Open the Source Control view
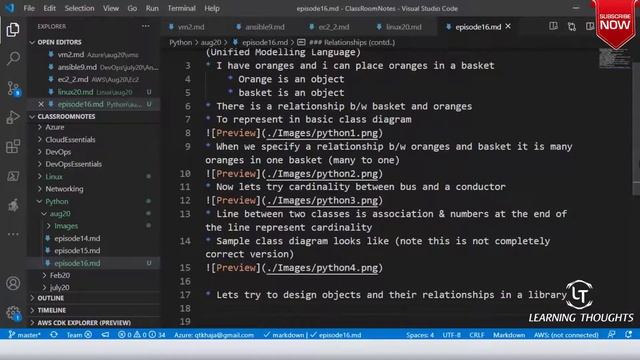640x360 pixels. tap(13, 88)
